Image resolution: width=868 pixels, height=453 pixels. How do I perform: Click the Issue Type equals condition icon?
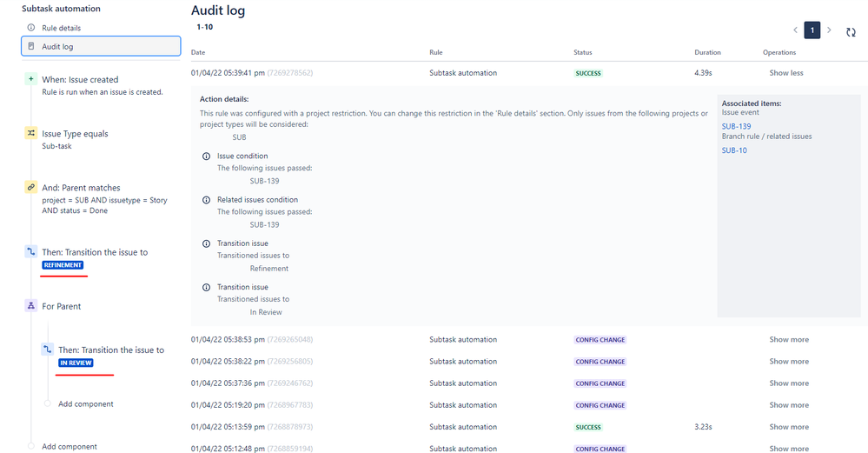(31, 133)
